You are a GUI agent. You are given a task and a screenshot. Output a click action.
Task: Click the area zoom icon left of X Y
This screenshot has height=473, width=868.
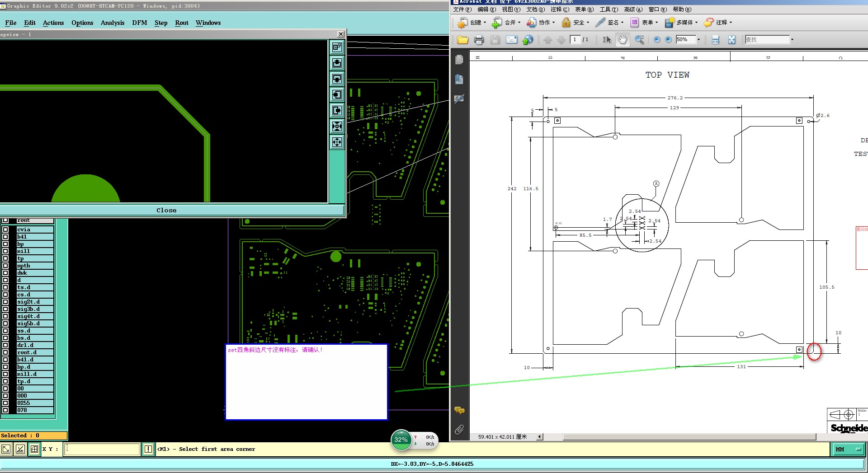pos(6,449)
